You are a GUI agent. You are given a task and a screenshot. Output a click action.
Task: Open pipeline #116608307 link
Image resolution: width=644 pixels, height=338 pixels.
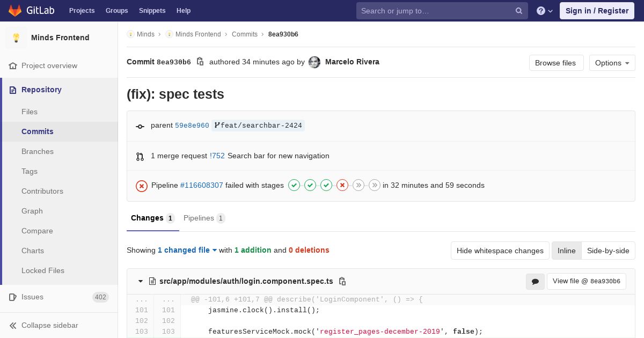pos(201,185)
